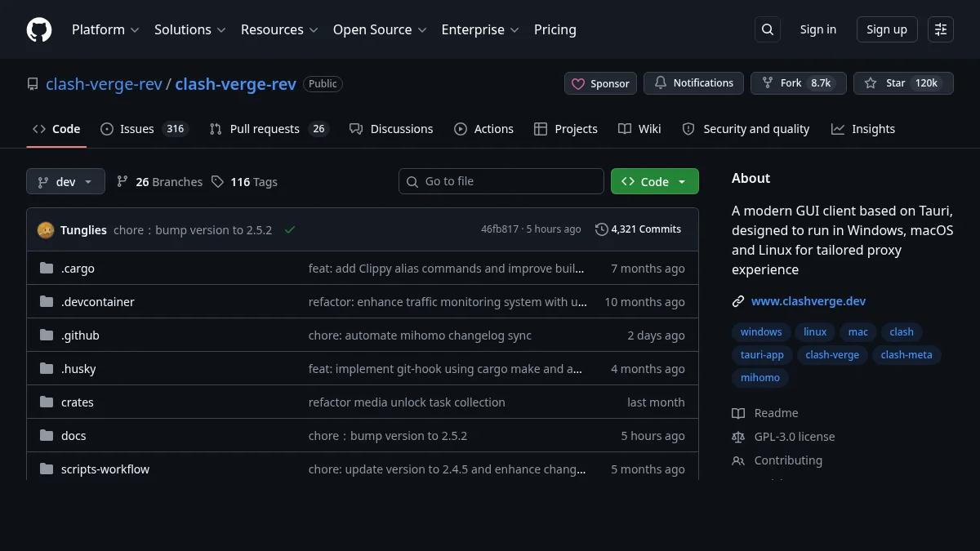The width and height of the screenshot is (980, 551).
Task: Click the GitHub logo icon
Action: point(39,29)
